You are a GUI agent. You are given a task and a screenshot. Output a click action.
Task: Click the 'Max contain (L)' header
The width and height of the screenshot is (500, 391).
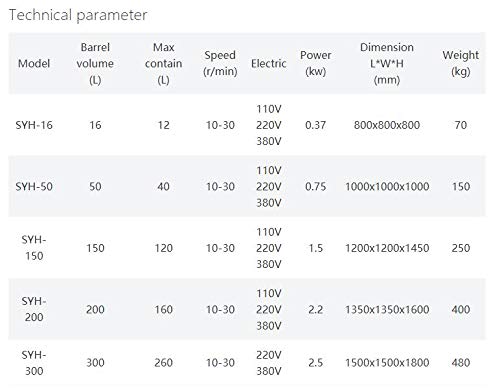tap(163, 63)
